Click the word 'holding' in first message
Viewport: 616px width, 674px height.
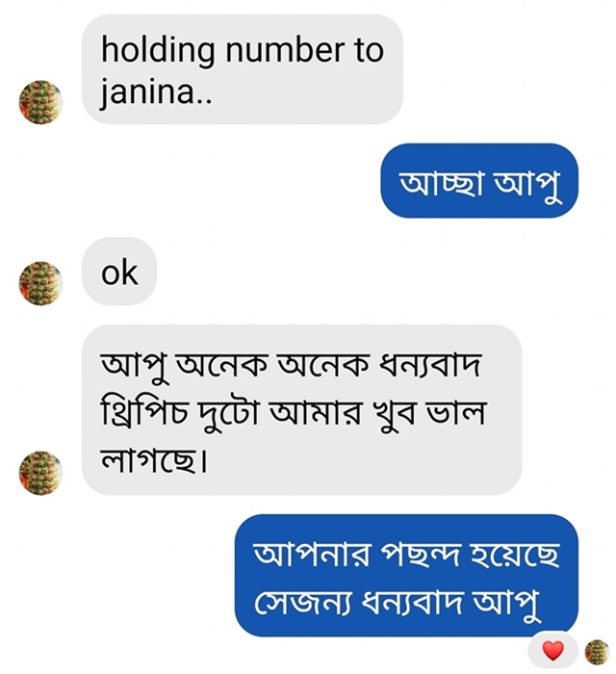pyautogui.click(x=158, y=51)
